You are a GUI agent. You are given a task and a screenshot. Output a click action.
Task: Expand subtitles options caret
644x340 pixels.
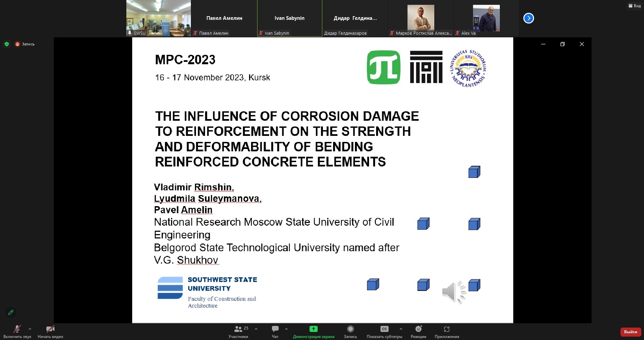click(x=401, y=329)
